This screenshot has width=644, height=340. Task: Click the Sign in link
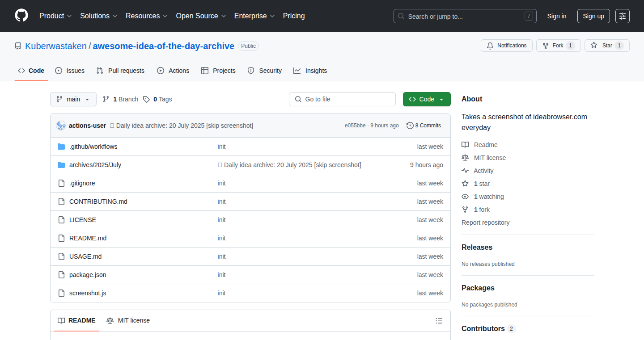[x=557, y=16]
